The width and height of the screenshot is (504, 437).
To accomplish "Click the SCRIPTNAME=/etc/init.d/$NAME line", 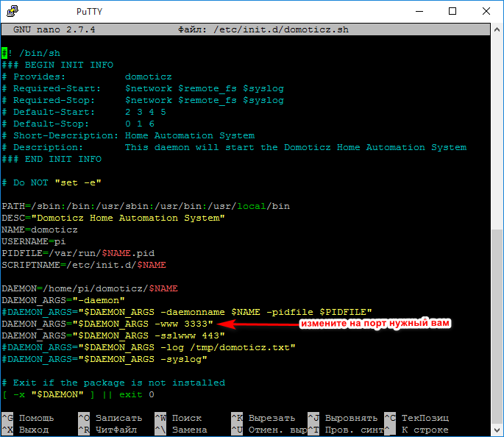I will pos(84,265).
